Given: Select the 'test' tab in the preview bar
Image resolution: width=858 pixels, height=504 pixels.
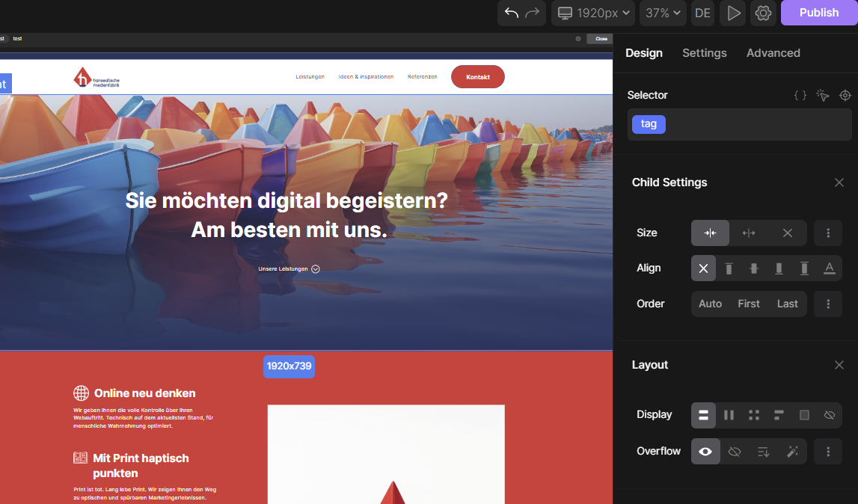Looking at the screenshot, I should pos(17,39).
